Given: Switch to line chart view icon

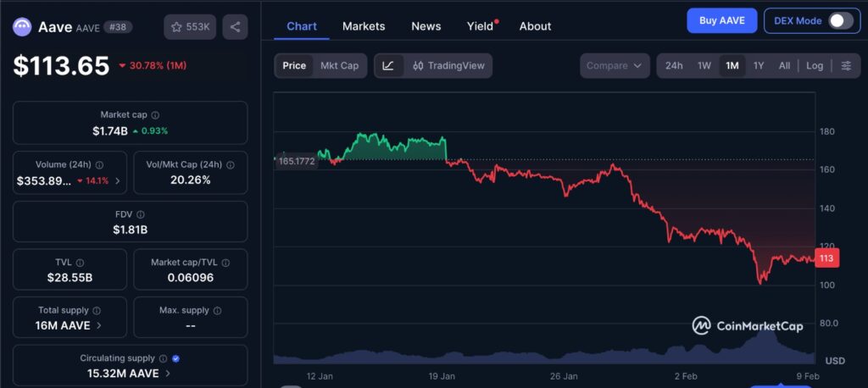Looking at the screenshot, I should 388,66.
